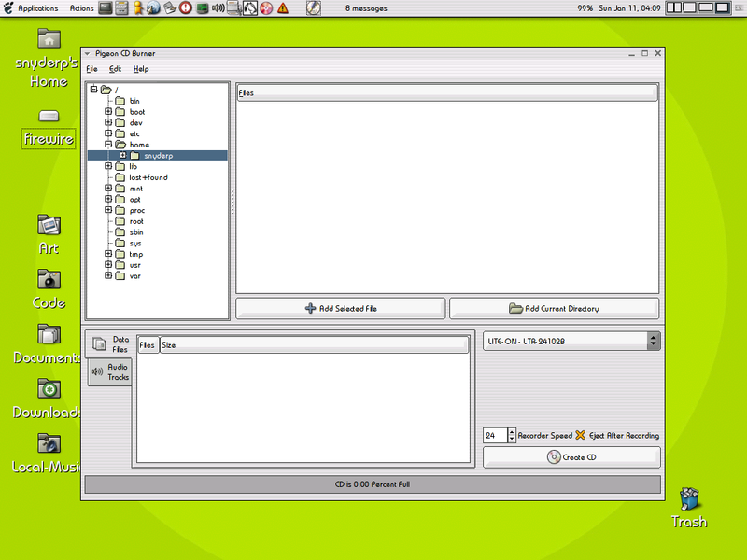Screen dimensions: 747x560
Task: Select the Documents folder on the desktop
Action: pos(47,343)
